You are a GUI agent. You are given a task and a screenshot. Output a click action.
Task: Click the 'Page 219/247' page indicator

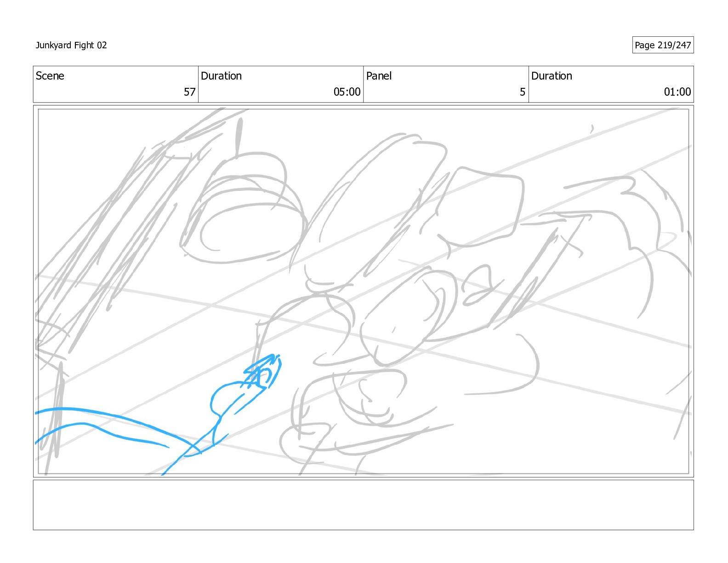pyautogui.click(x=663, y=45)
